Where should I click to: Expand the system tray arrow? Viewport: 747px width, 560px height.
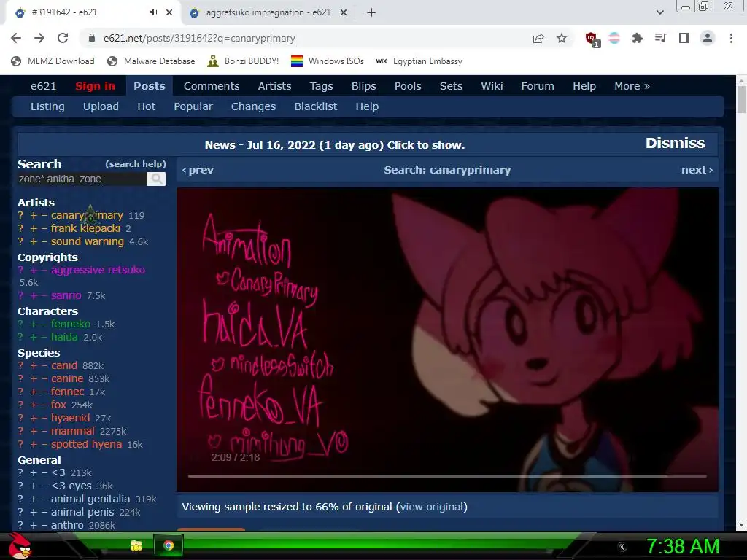click(622, 547)
